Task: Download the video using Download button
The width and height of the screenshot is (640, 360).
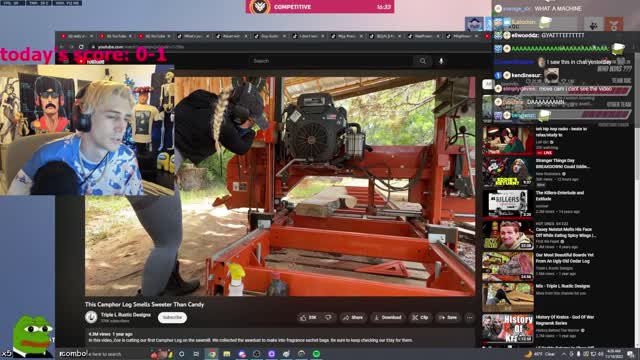Action: [388, 318]
